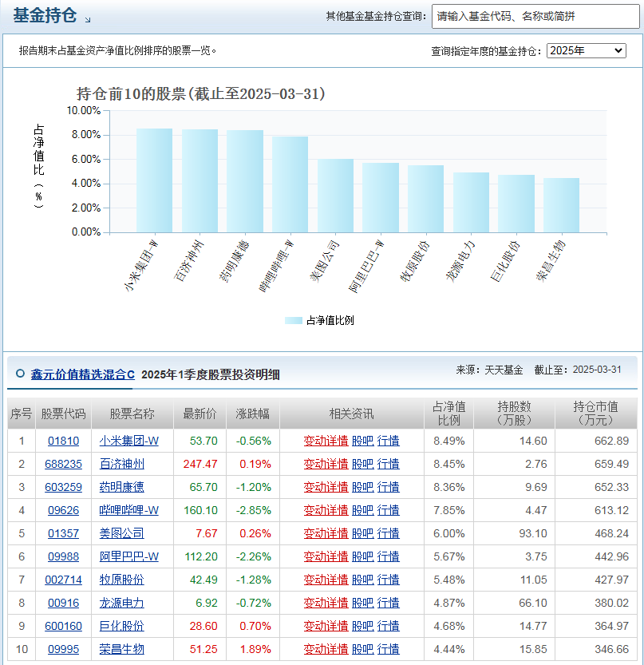Image resolution: width=644 pixels, height=665 pixels.
Task: Click the 持仓市值 column header
Action: 595,414
